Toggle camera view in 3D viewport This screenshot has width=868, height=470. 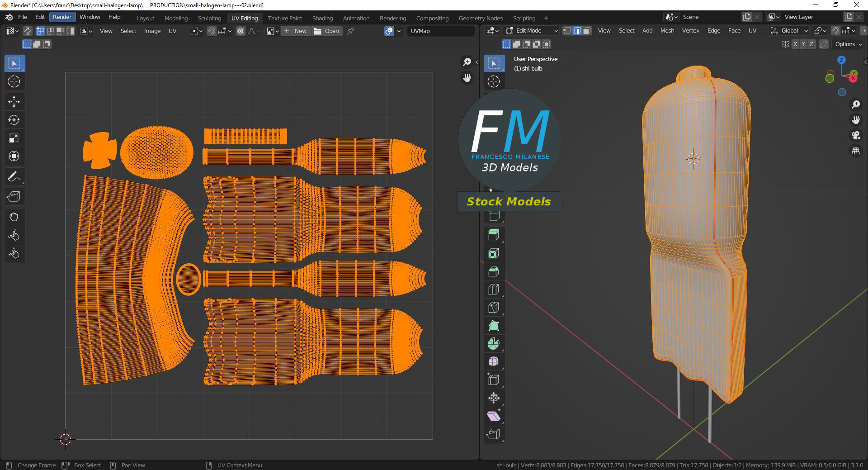click(856, 135)
